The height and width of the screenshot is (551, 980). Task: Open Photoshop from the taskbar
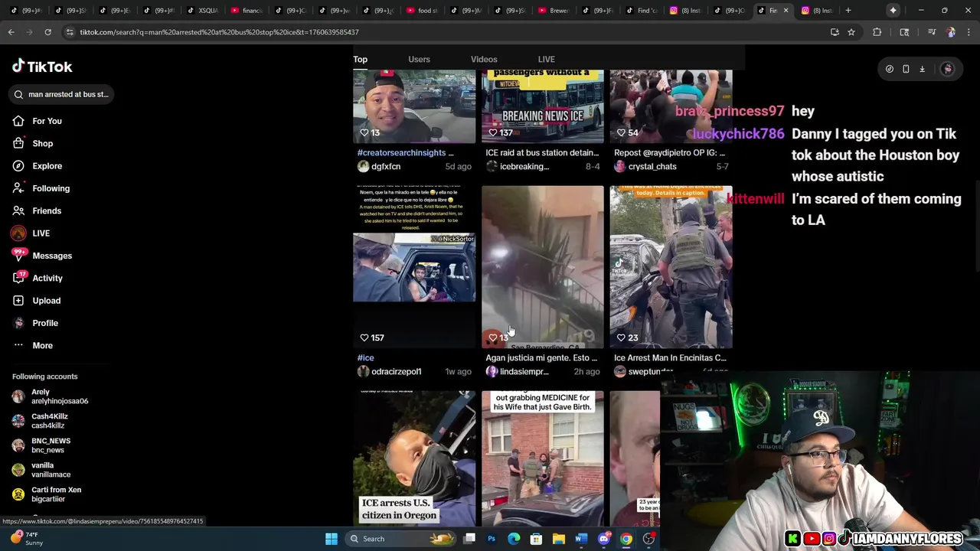(492, 539)
